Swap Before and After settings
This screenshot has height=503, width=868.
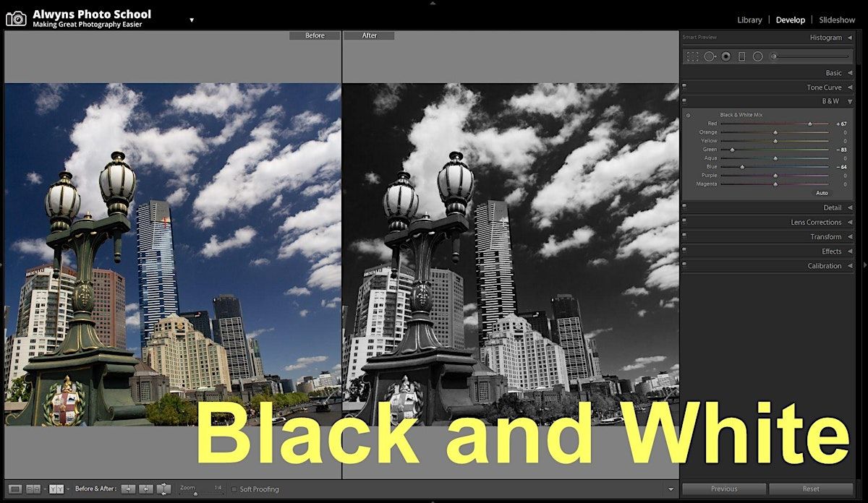point(163,489)
